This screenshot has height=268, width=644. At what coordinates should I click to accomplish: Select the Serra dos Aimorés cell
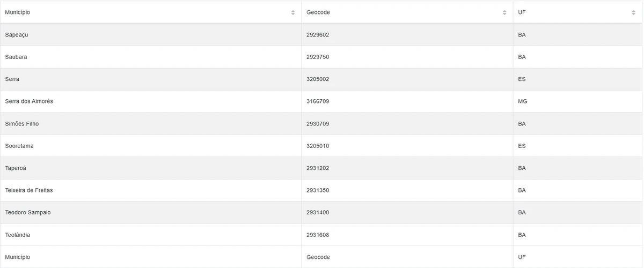coord(29,101)
